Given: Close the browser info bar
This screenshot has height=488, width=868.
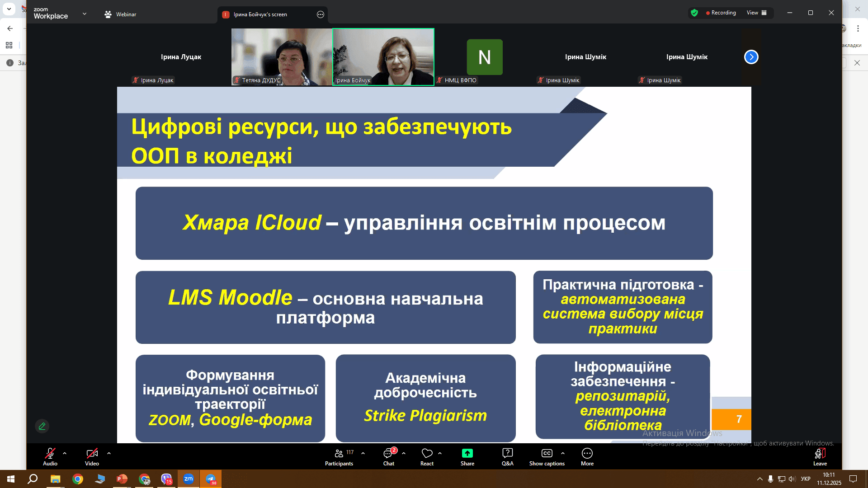Looking at the screenshot, I should point(857,63).
